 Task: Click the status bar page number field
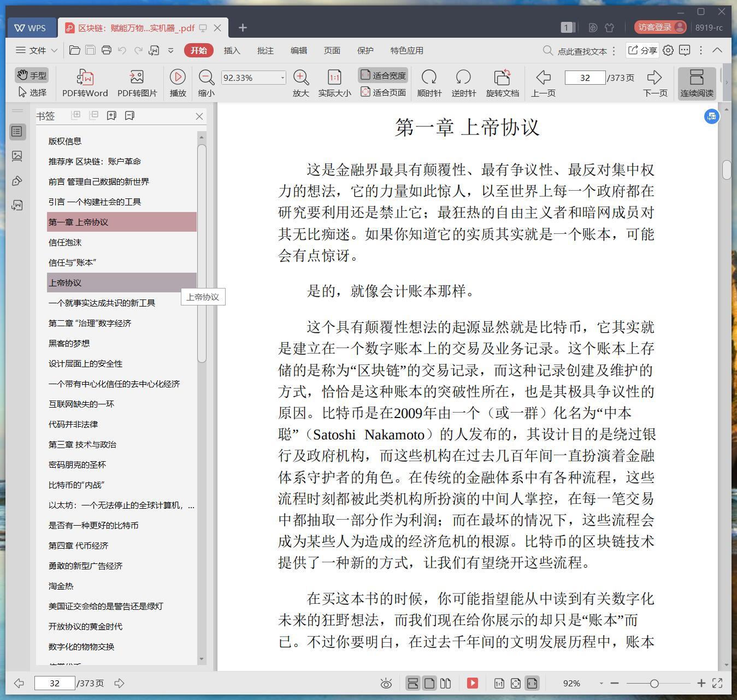(x=55, y=683)
